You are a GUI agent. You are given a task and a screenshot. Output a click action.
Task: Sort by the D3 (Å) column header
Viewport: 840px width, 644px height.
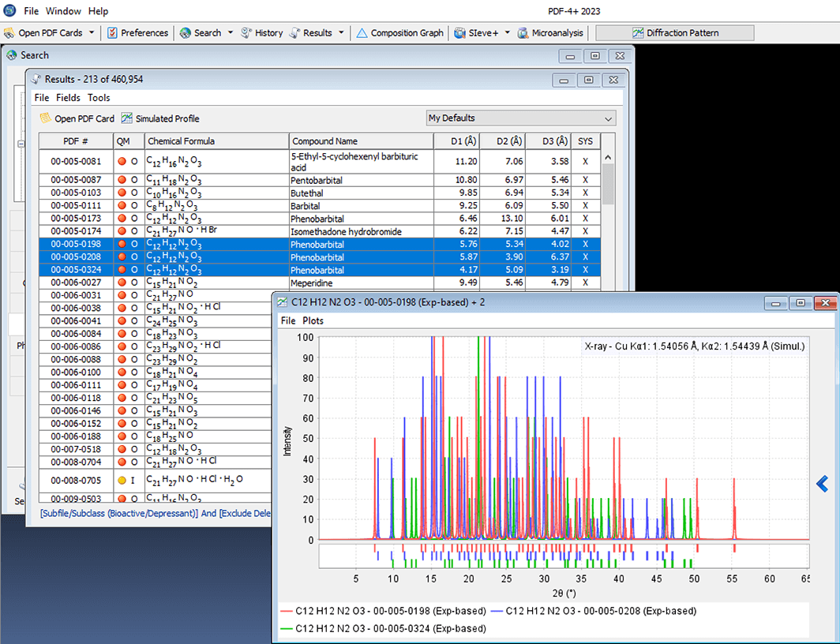point(548,140)
